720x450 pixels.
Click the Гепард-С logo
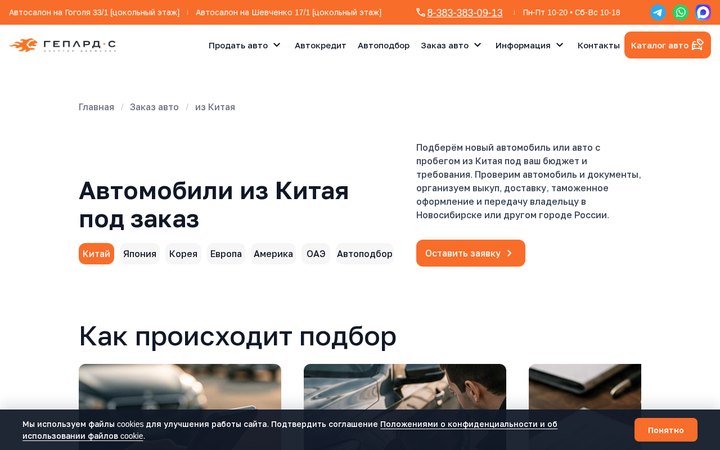tap(63, 45)
